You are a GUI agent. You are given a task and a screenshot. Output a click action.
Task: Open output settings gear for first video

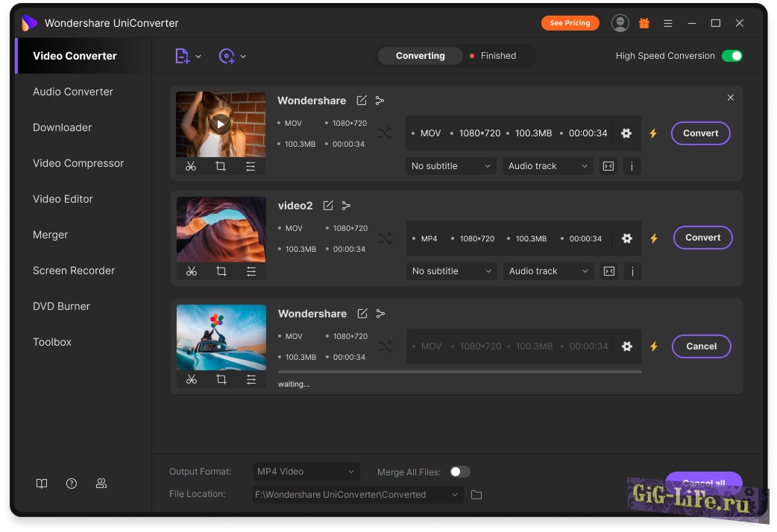point(626,133)
